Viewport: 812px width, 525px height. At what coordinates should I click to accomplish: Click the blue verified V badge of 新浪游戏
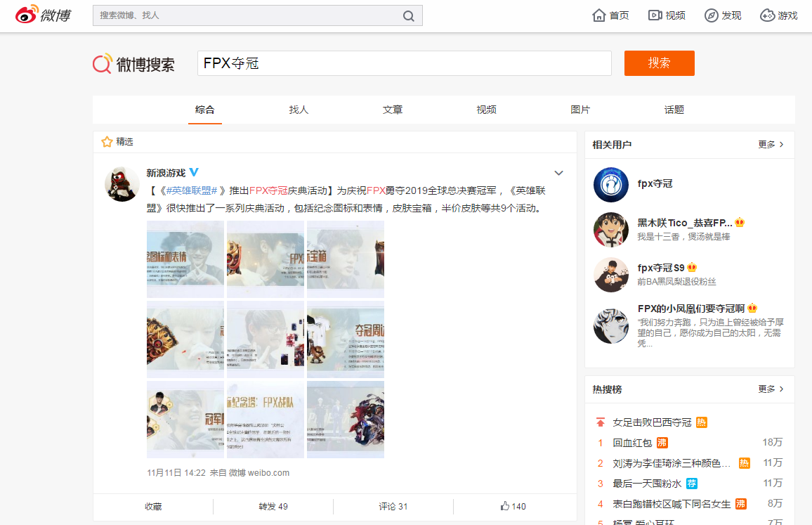click(194, 172)
